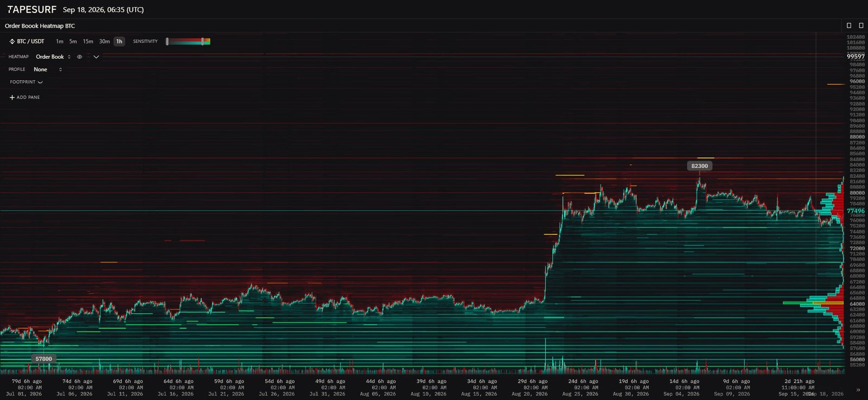Click the 88000 price axis label
The height and width of the screenshot is (400, 868).
[857, 137]
